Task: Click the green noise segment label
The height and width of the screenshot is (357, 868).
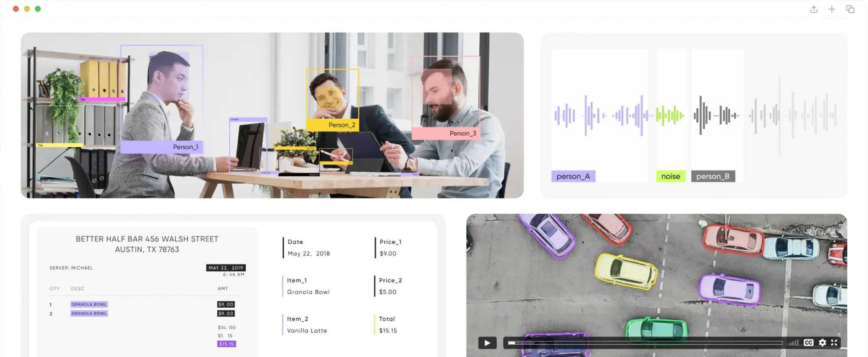Action: point(670,176)
